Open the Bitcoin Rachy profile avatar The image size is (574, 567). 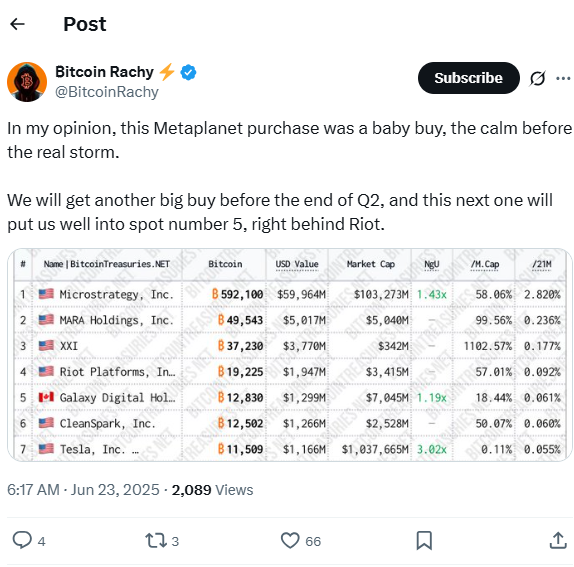(27, 82)
